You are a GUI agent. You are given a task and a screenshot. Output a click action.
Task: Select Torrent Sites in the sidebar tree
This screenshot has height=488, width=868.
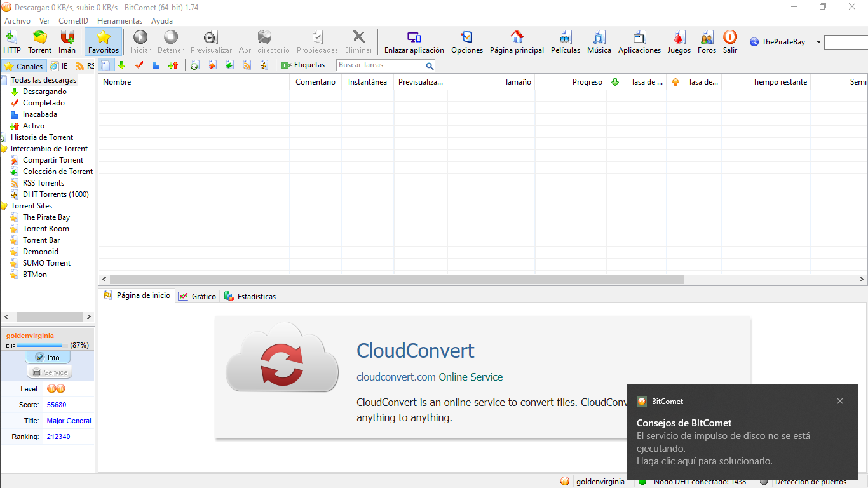[31, 206]
